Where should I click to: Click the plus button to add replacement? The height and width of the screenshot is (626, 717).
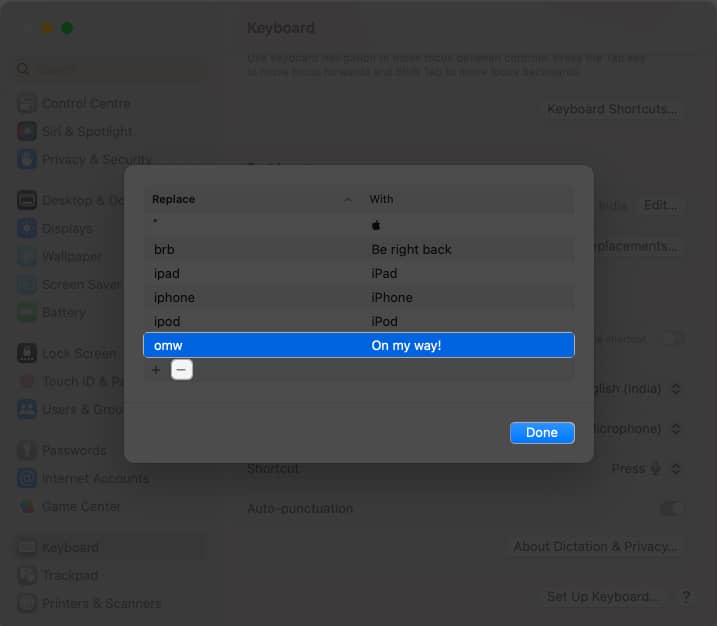156,369
